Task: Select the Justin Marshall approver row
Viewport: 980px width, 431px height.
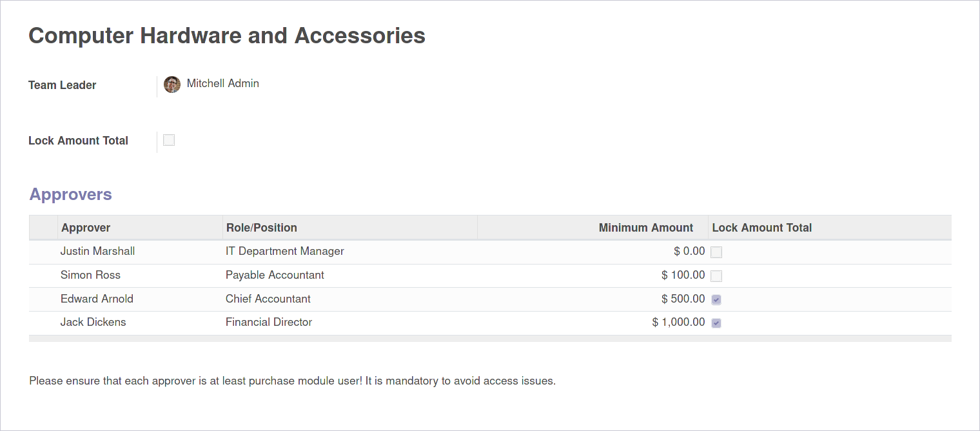Action: click(x=97, y=251)
